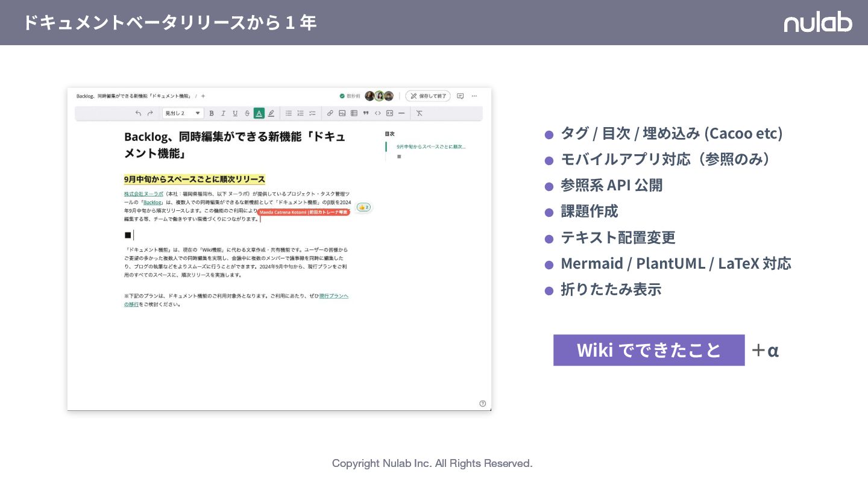Click the thumbs-up reaction badge
This screenshot has width=868, height=488.
363,207
